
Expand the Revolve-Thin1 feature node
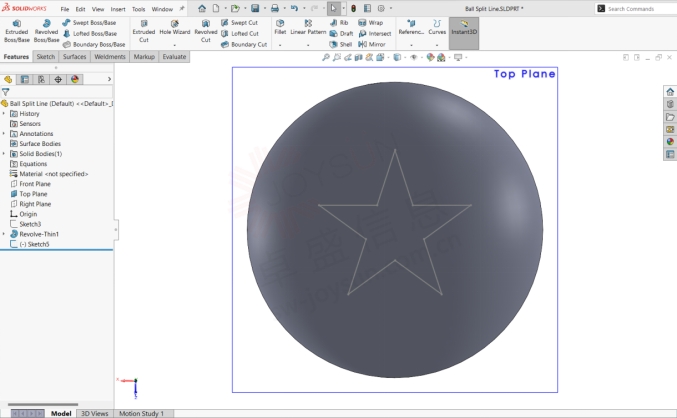4,234
